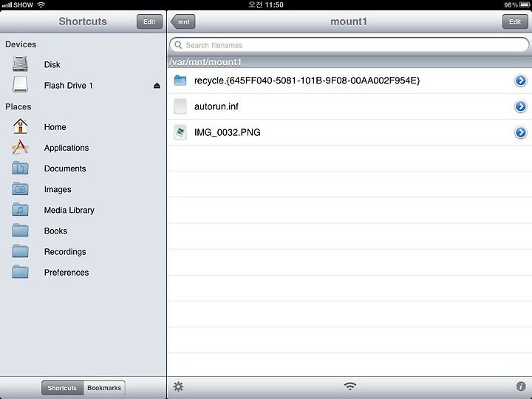Click the Home house icon
532x399 pixels.
(x=21, y=126)
